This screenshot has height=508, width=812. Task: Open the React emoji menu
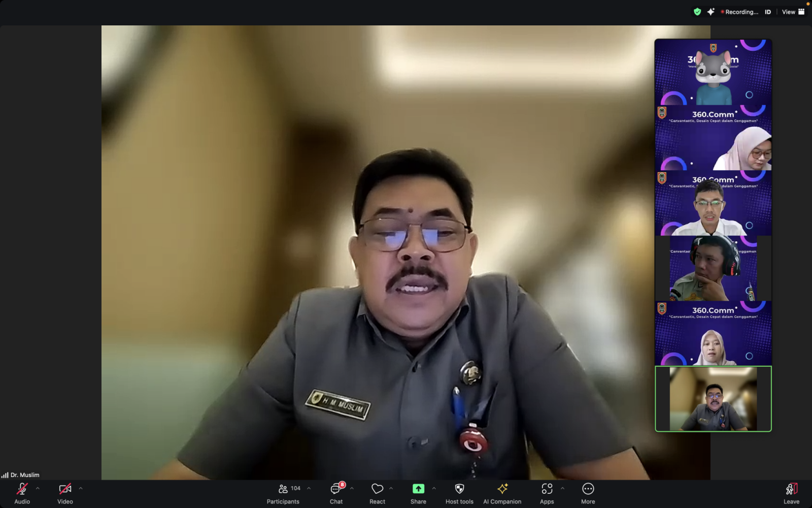tap(377, 493)
